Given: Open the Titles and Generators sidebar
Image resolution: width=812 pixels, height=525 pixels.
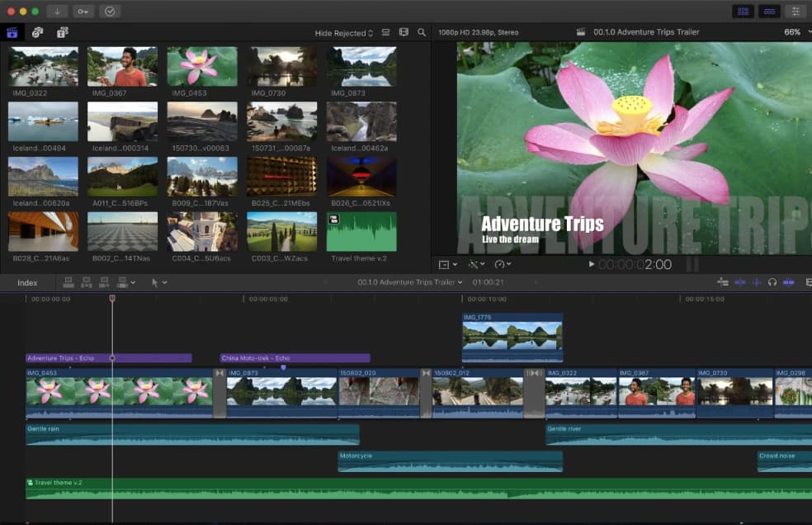Looking at the screenshot, I should pyautogui.click(x=62, y=32).
